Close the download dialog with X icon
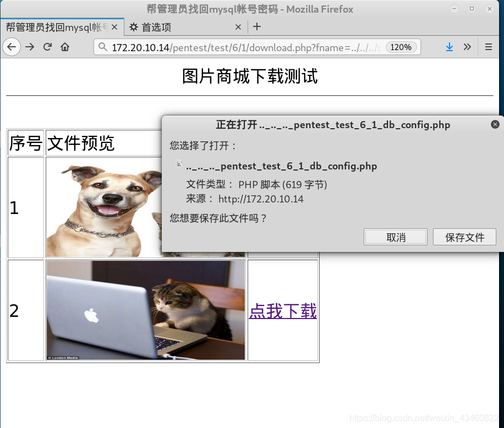The width and height of the screenshot is (504, 428). (495, 124)
